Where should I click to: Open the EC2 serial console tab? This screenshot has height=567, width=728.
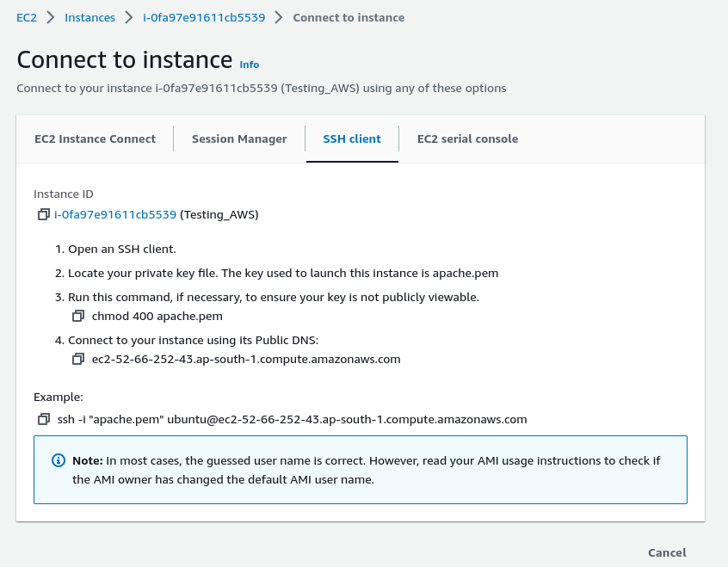pos(467,139)
